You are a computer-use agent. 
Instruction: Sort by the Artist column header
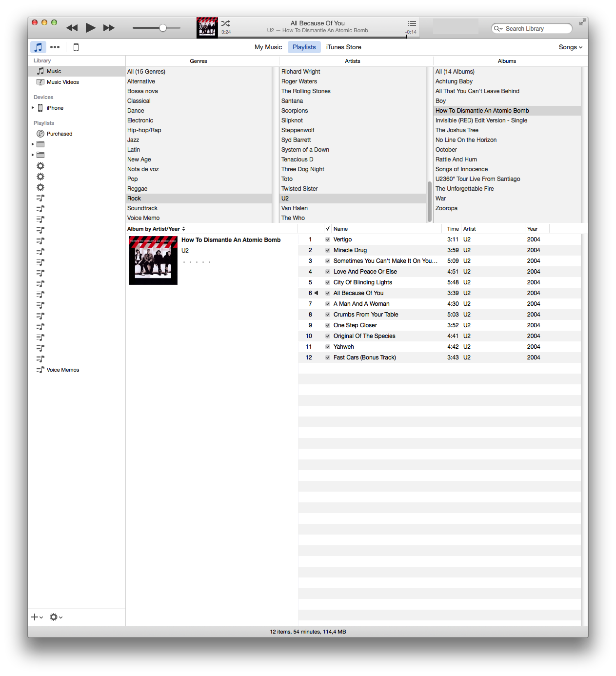[x=493, y=229]
